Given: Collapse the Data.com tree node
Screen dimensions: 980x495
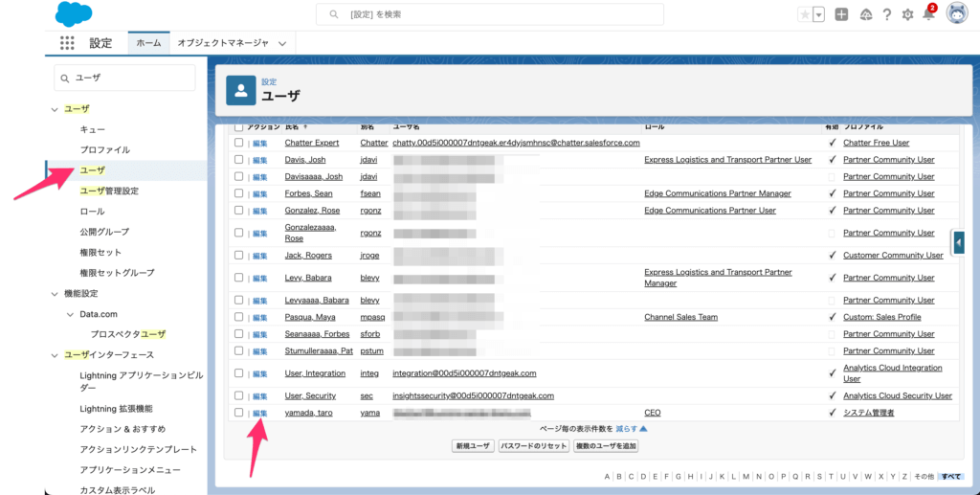Looking at the screenshot, I should point(70,314).
